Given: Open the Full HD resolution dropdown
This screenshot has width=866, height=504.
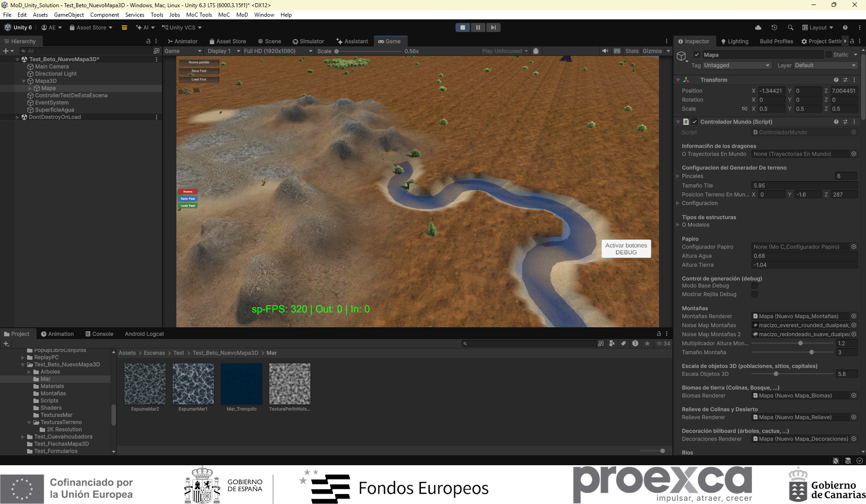Looking at the screenshot, I should pyautogui.click(x=278, y=51).
